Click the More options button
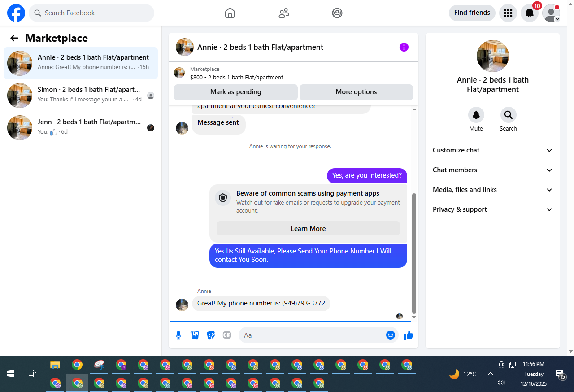Screen dimensions: 574x392 [x=356, y=92]
